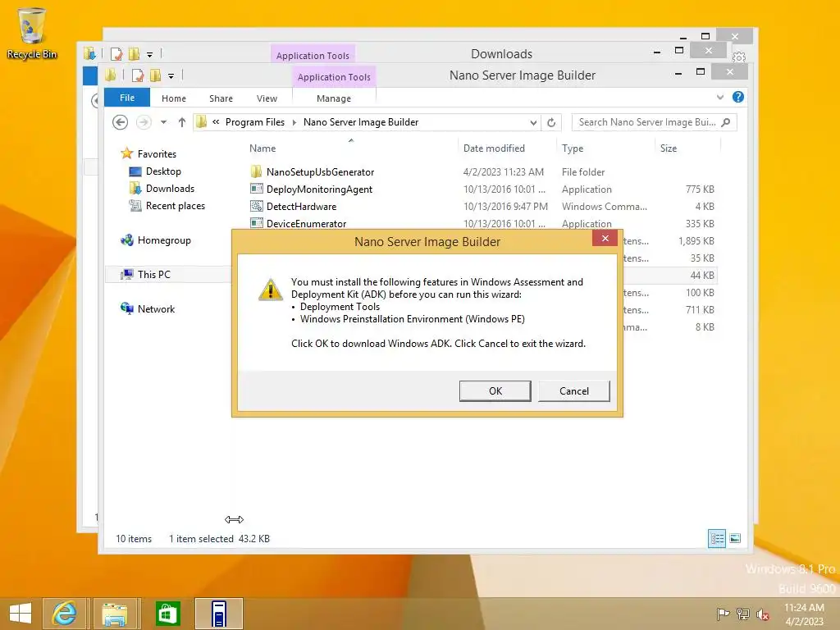Click the Back navigation arrow

[x=120, y=122]
